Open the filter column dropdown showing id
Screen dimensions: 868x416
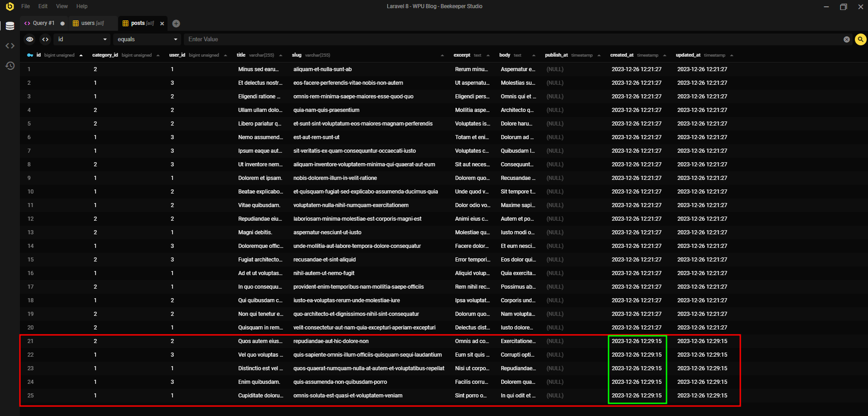pos(82,39)
